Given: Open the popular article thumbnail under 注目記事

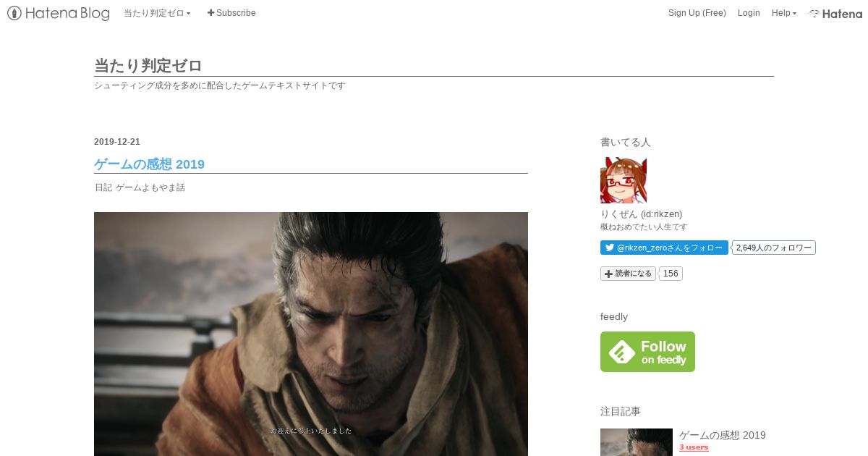Looking at the screenshot, I should pos(637,442).
